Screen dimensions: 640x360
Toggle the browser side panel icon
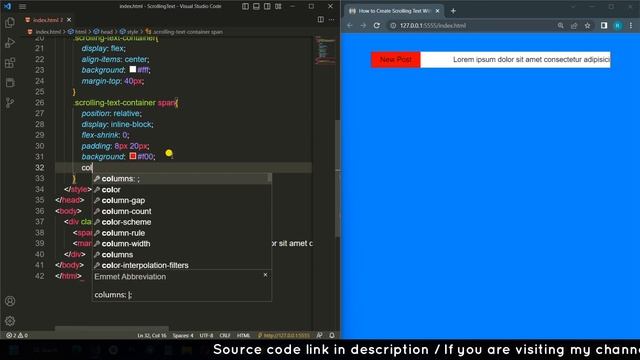point(604,25)
